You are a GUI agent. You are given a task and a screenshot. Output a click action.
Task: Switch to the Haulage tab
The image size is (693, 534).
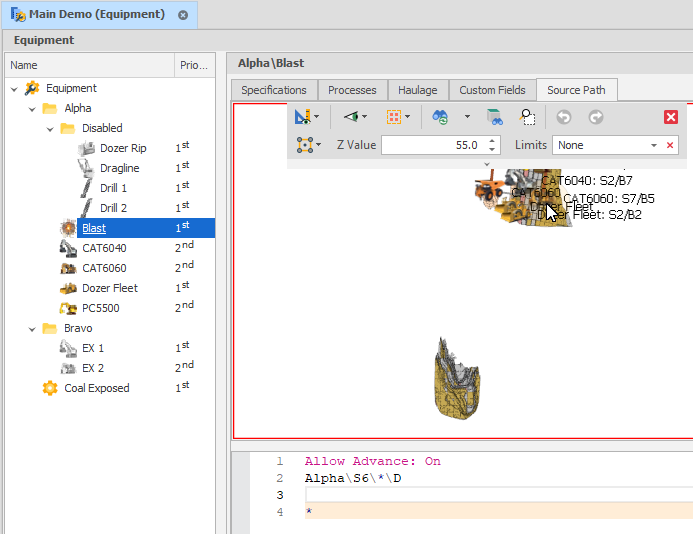click(417, 90)
